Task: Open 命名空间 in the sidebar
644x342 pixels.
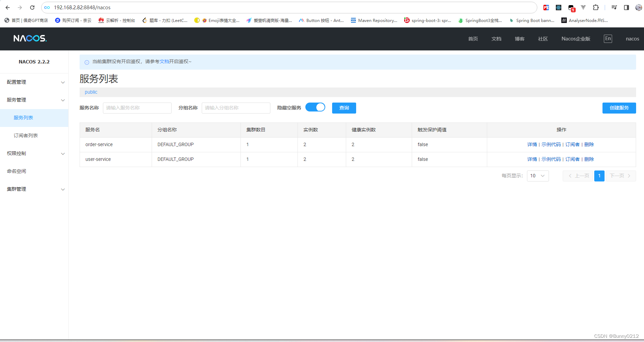Action: (x=34, y=171)
